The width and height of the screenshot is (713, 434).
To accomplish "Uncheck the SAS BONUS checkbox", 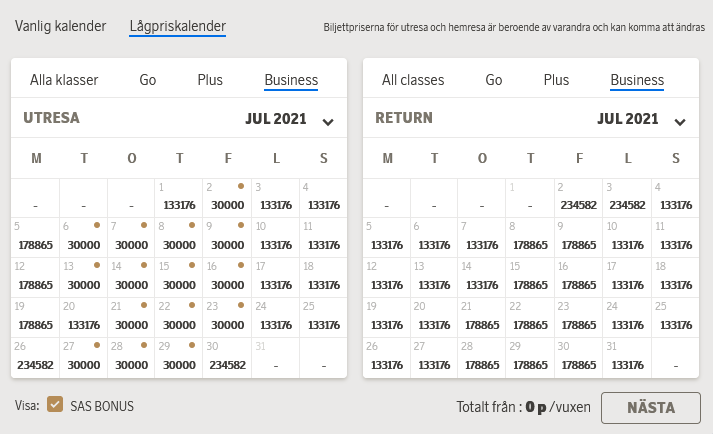I will [55, 405].
